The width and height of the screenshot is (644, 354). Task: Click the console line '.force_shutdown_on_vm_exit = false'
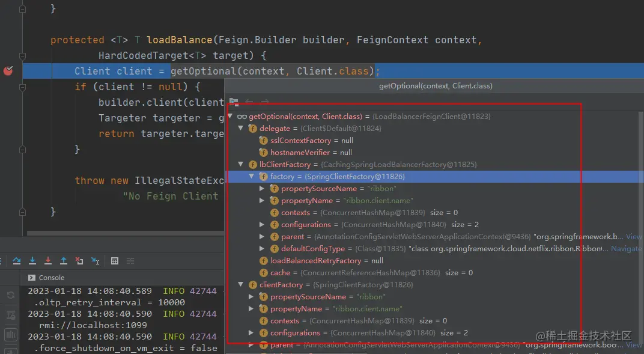click(x=126, y=348)
